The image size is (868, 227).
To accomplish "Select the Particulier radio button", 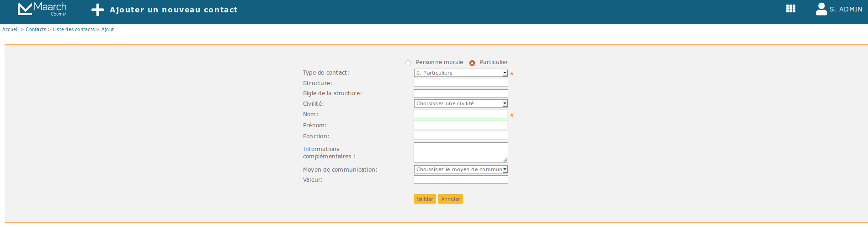I will (x=472, y=63).
